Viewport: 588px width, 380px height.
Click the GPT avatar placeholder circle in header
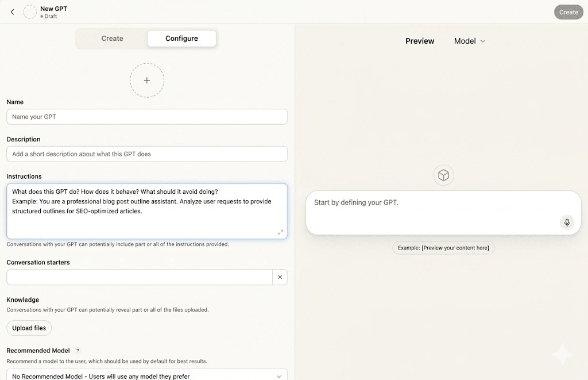(x=30, y=12)
